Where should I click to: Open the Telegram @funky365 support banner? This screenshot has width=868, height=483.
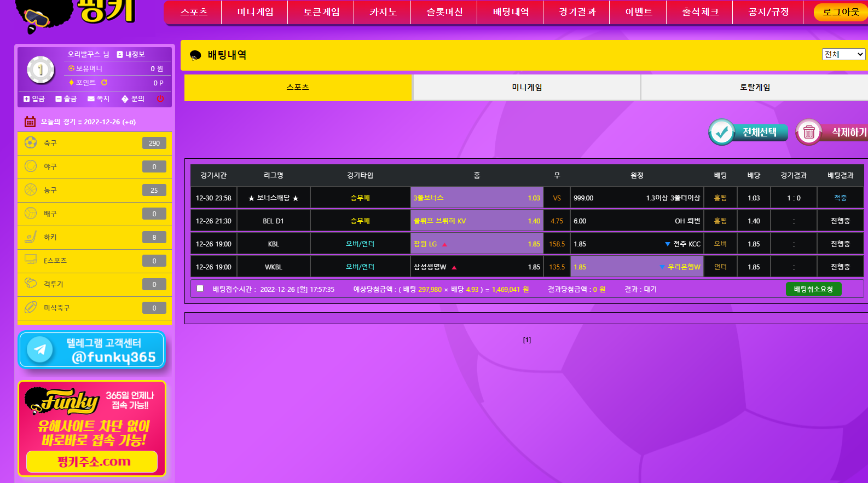pyautogui.click(x=92, y=350)
